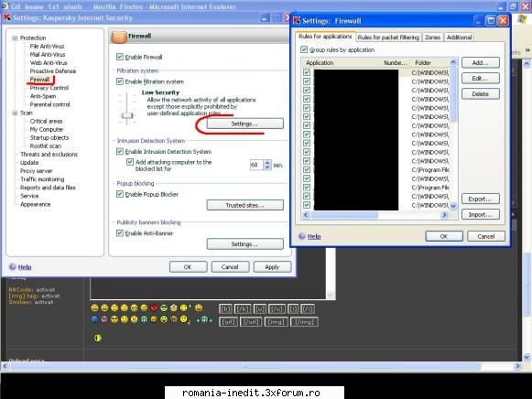This screenshot has height=399, width=532.
Task: Click Apply in Kaspersky settings window
Action: (272, 267)
